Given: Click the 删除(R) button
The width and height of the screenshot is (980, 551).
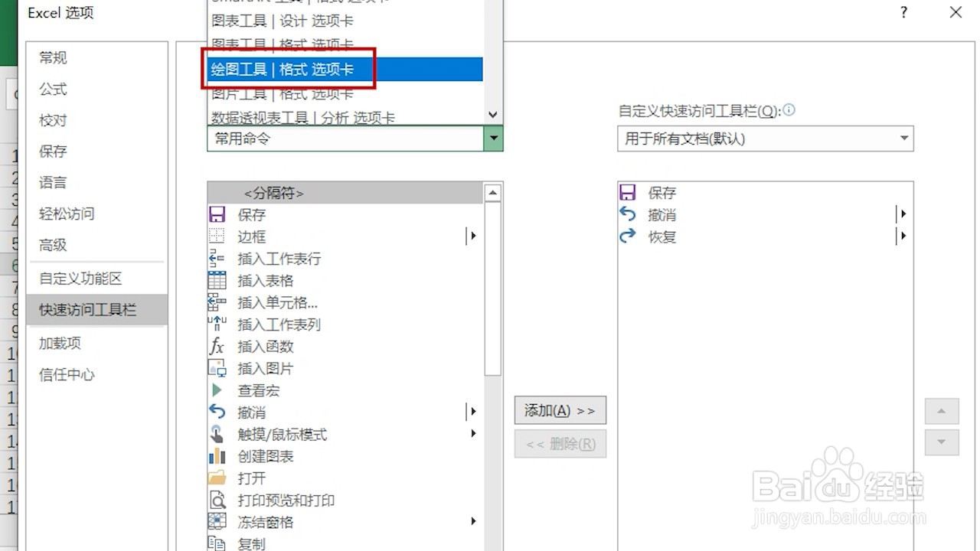Looking at the screenshot, I should click(x=560, y=444).
